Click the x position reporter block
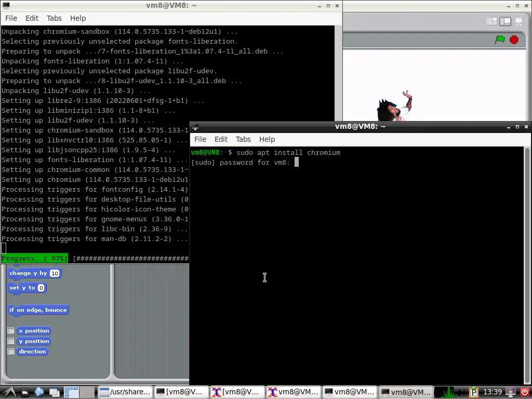The height and width of the screenshot is (399, 532). tap(34, 331)
